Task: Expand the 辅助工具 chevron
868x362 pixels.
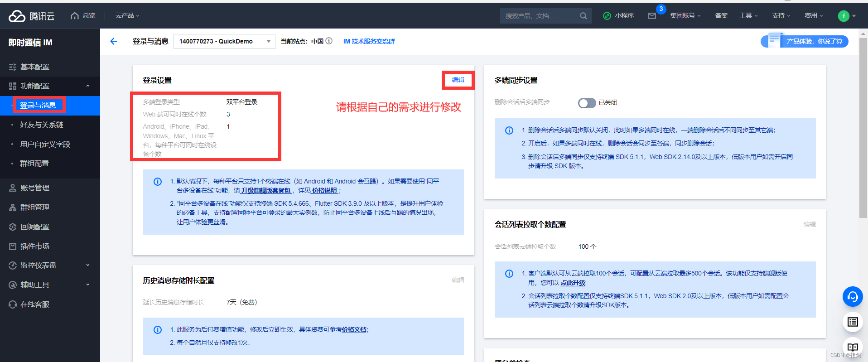Action: [x=88, y=285]
